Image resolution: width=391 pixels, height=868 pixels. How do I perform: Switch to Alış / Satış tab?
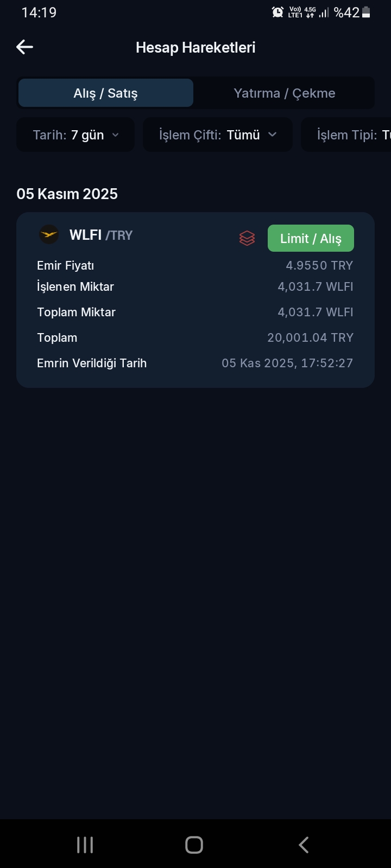pyautogui.click(x=106, y=93)
